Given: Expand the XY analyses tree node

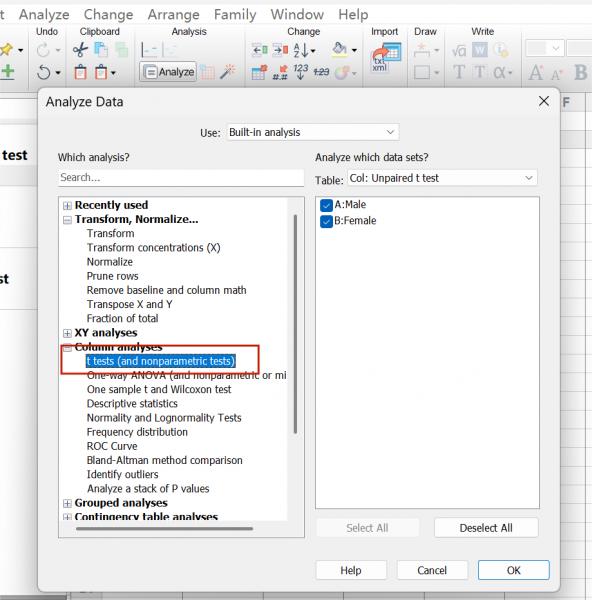Looking at the screenshot, I should (67, 333).
